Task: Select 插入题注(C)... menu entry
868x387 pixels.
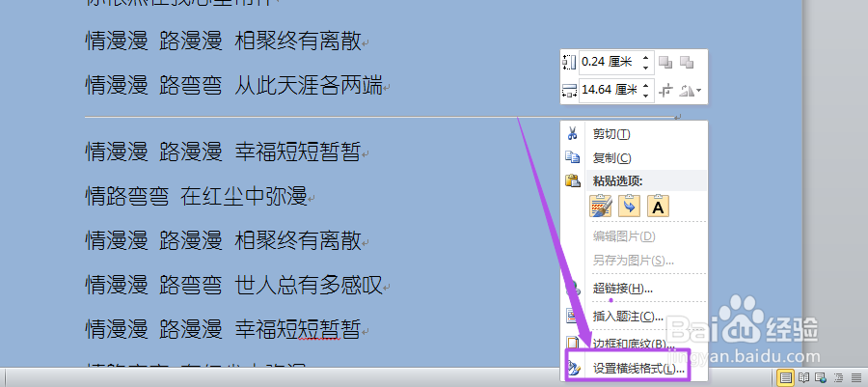Action: click(x=635, y=317)
